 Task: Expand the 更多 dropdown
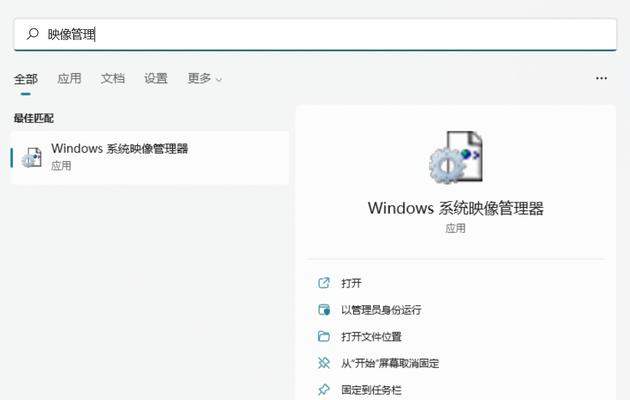[x=205, y=78]
